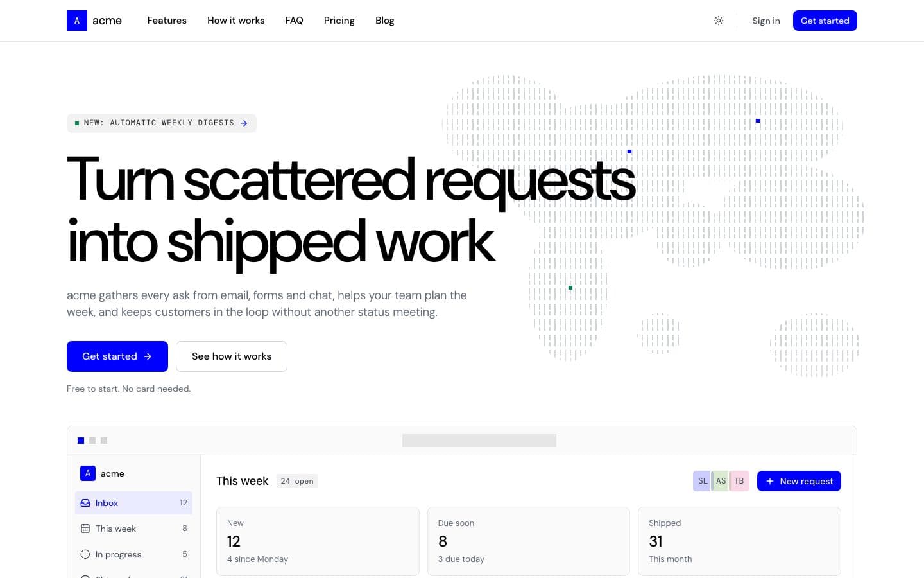Click 'Free to start. No card needed.' text
924x578 pixels.
(x=128, y=389)
